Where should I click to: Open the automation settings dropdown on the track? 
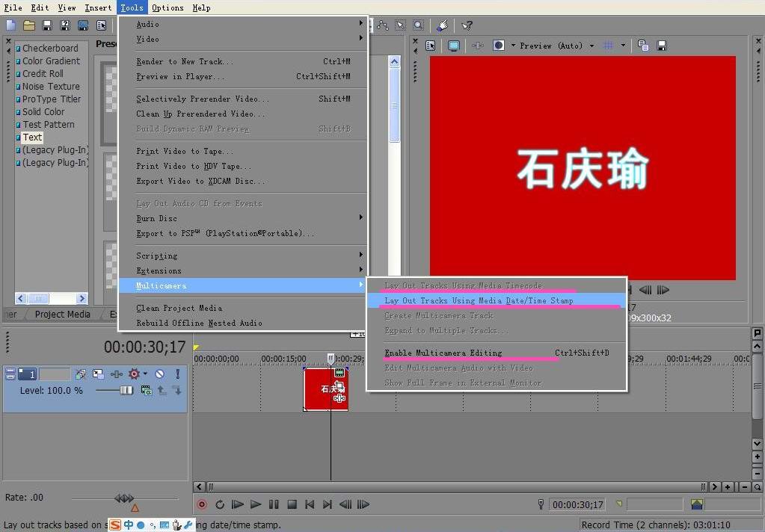(144, 374)
